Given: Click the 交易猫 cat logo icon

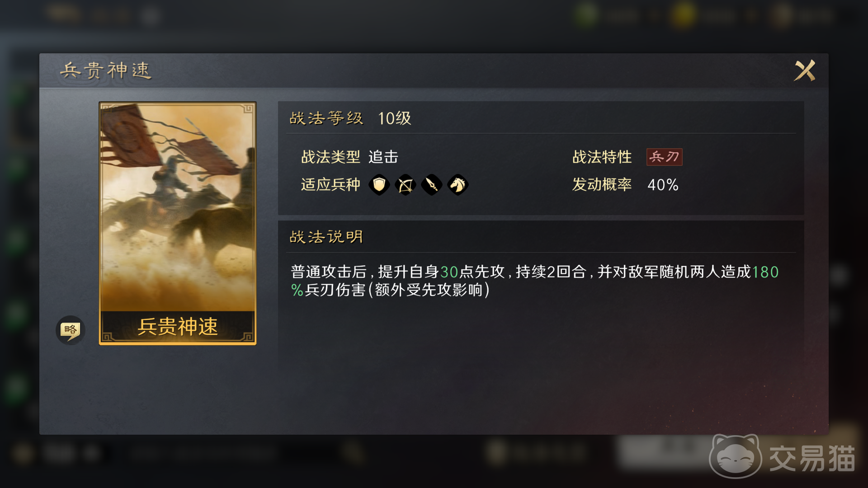Looking at the screenshot, I should (735, 456).
